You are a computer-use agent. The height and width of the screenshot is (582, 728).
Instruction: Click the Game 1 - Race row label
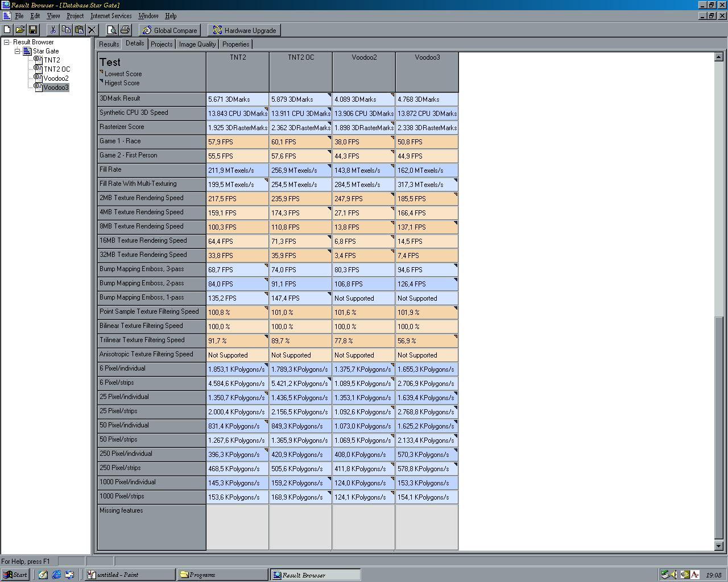coord(152,142)
